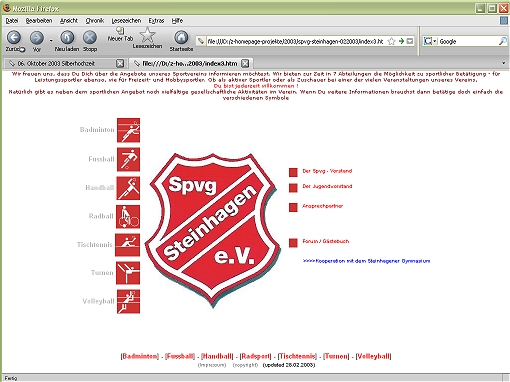Image resolution: width=510 pixels, height=382 pixels.
Task: Bookmark this page using the address bar star
Action: point(392,41)
